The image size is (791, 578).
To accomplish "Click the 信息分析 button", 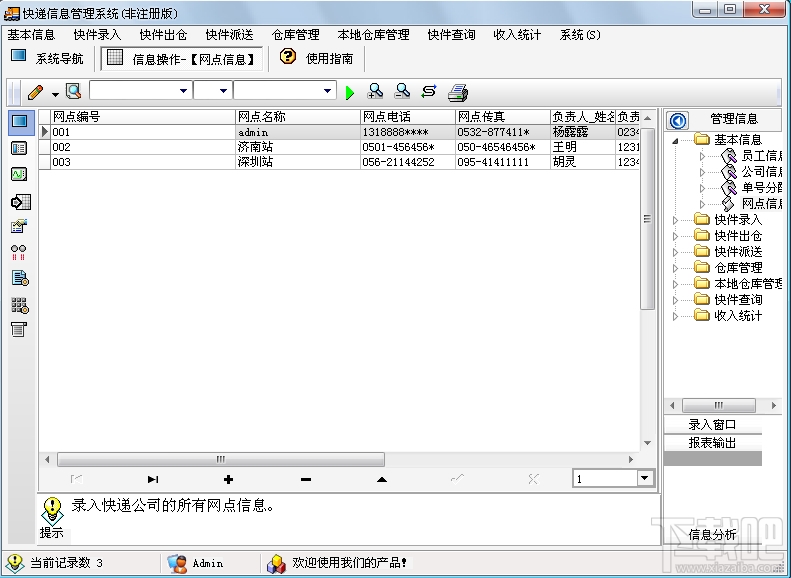I will (x=712, y=534).
